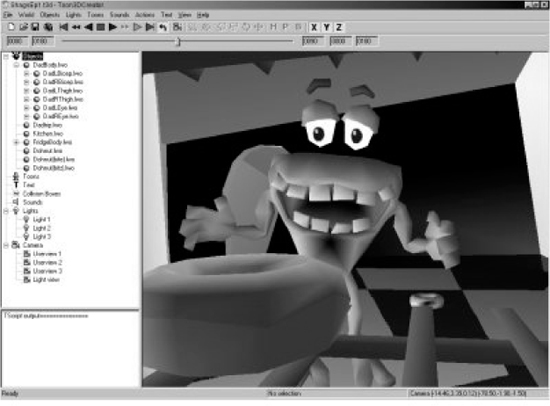Select the Collision Boxes tree item

coord(42,194)
